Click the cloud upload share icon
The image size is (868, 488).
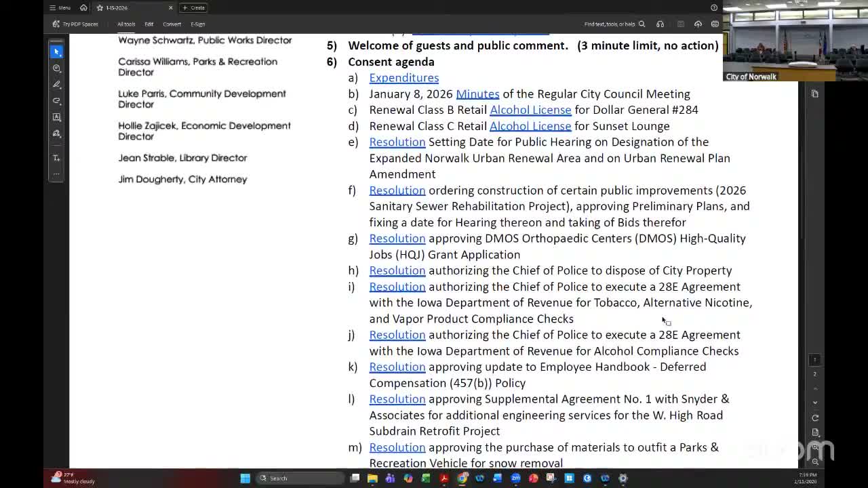click(698, 24)
